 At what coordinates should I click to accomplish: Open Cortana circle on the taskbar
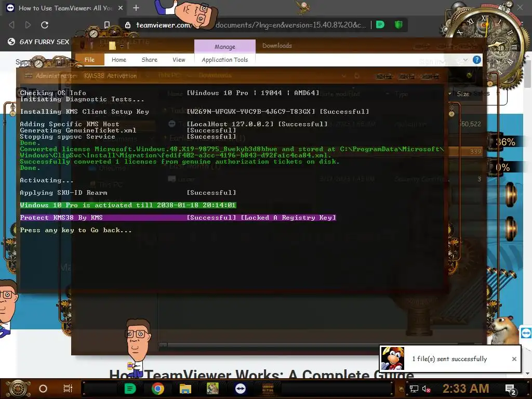43,389
